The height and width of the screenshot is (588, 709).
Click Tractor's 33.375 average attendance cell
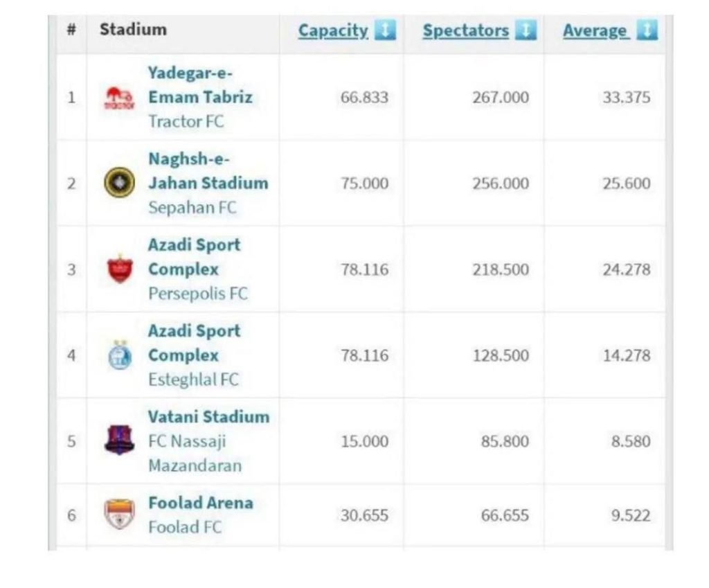626,98
